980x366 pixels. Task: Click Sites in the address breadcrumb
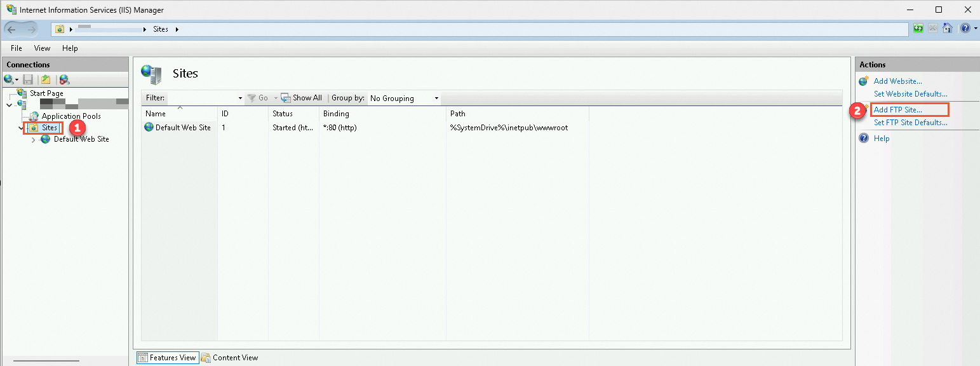pyautogui.click(x=161, y=29)
